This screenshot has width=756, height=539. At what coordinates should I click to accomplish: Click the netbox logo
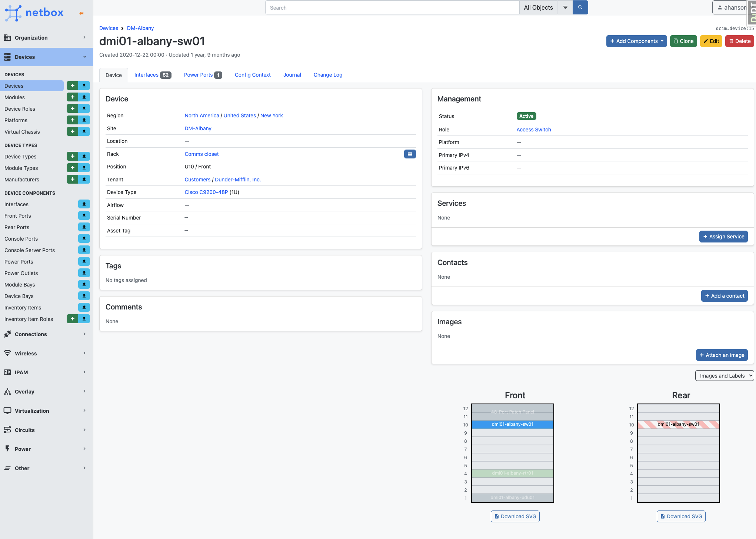tap(34, 13)
